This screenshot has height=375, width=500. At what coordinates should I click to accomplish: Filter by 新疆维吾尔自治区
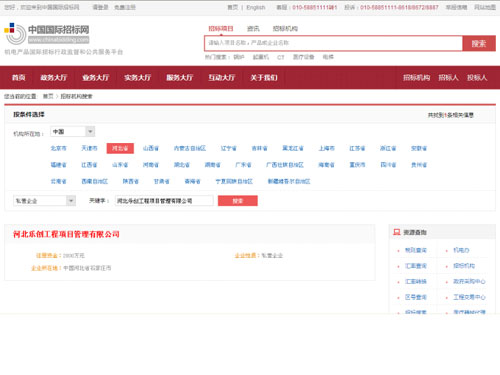pyautogui.click(x=289, y=181)
